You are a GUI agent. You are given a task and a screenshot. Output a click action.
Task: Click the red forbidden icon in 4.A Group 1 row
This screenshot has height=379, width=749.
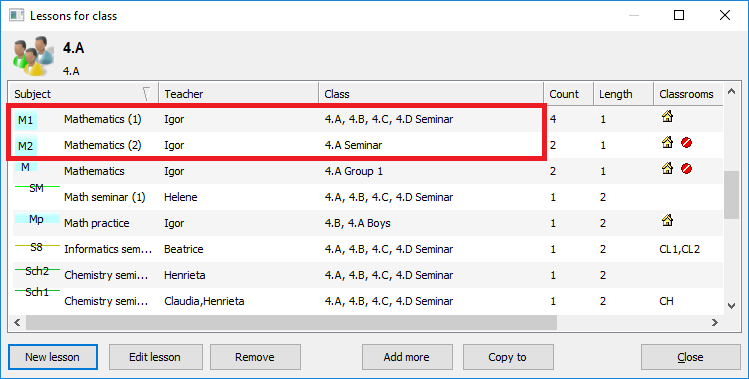686,168
